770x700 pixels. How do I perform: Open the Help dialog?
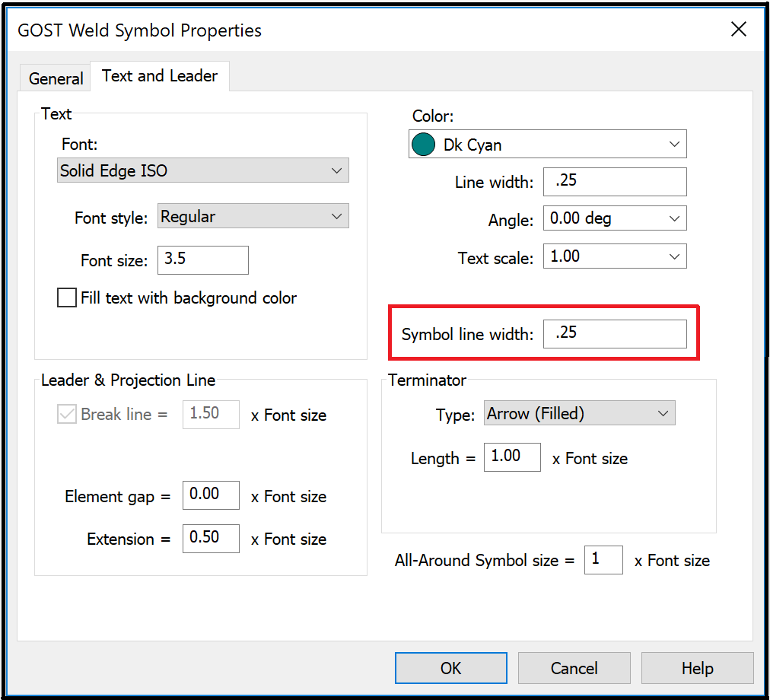click(697, 667)
